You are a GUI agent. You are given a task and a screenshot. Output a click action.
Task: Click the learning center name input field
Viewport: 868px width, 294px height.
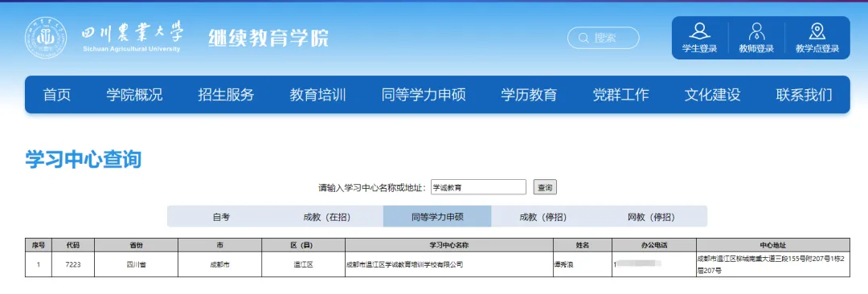[x=478, y=187]
